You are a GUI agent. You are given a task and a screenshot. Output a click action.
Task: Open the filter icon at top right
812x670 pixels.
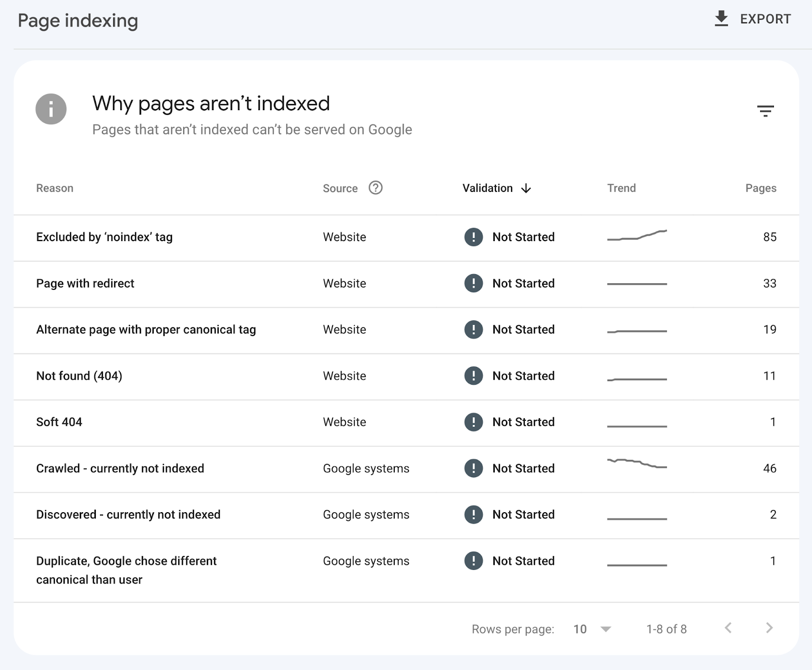click(766, 111)
